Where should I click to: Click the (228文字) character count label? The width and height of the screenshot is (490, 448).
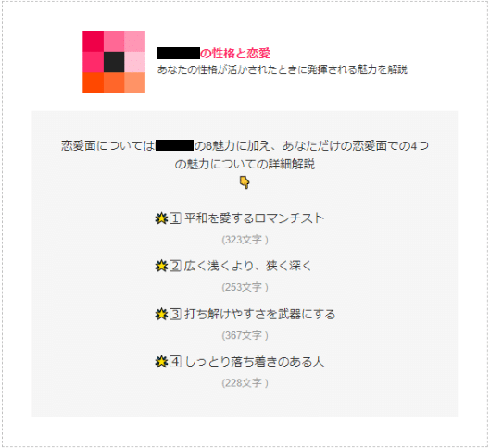[245, 383]
